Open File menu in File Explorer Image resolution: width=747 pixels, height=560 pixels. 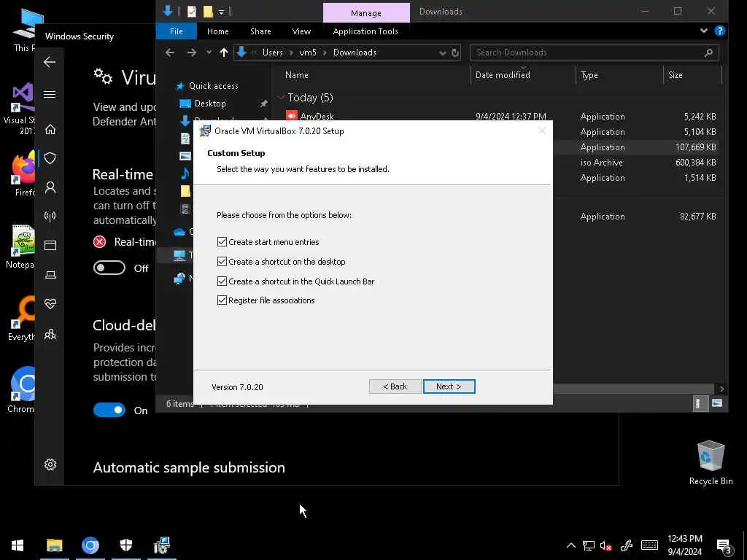(177, 31)
